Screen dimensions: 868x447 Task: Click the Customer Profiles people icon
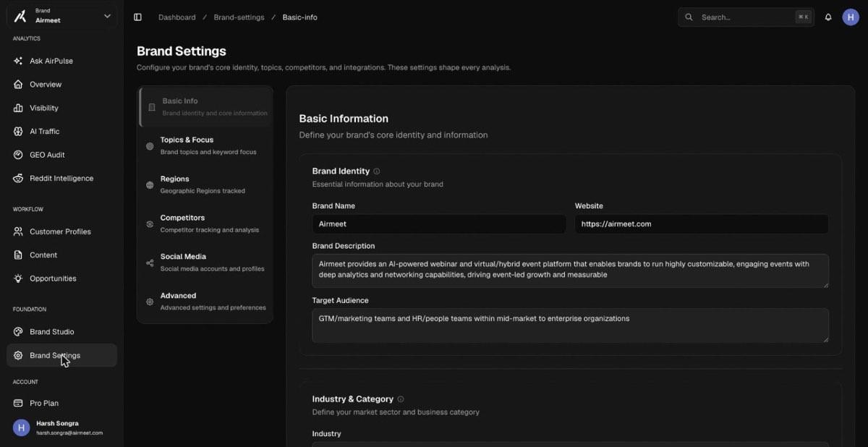pyautogui.click(x=18, y=231)
